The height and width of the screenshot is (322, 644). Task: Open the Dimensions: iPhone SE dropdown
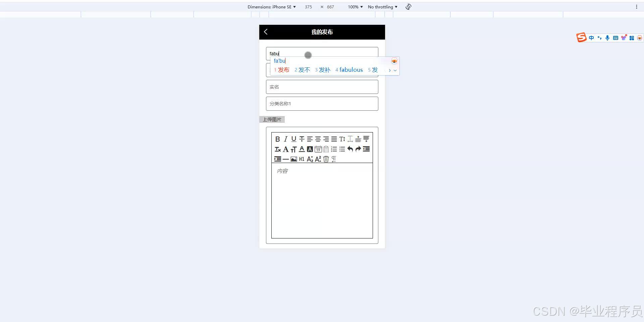click(x=272, y=7)
